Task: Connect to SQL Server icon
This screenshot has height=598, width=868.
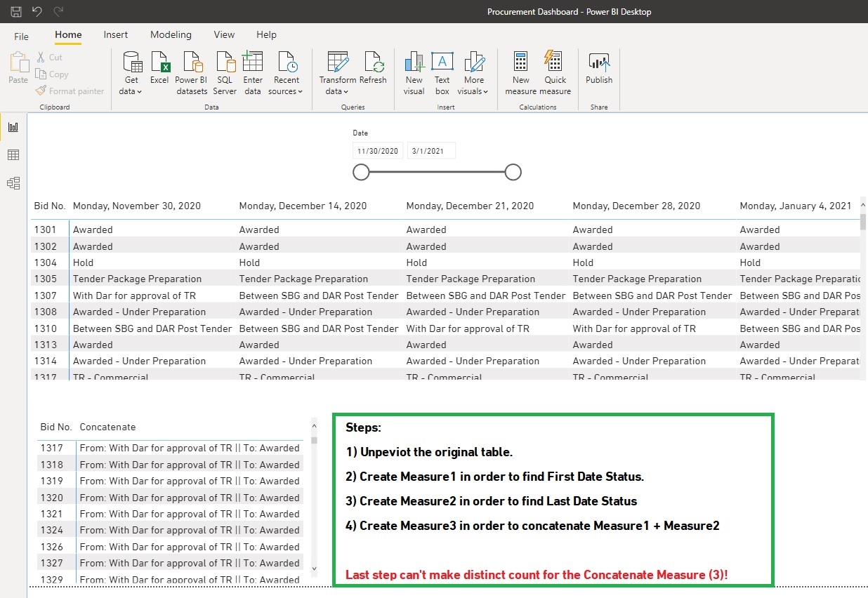Action: tap(225, 62)
